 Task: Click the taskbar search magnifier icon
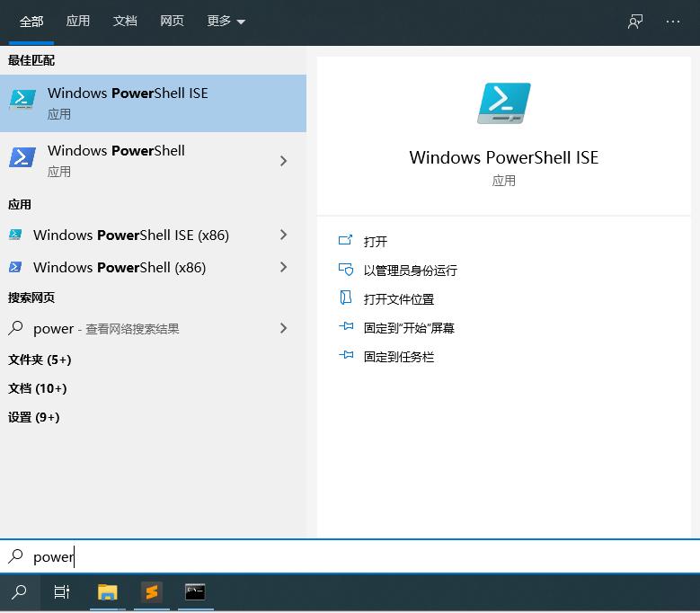19,591
